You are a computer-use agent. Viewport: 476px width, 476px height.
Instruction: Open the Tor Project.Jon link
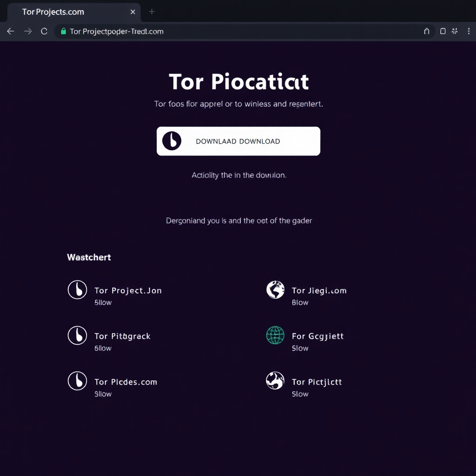point(128,291)
